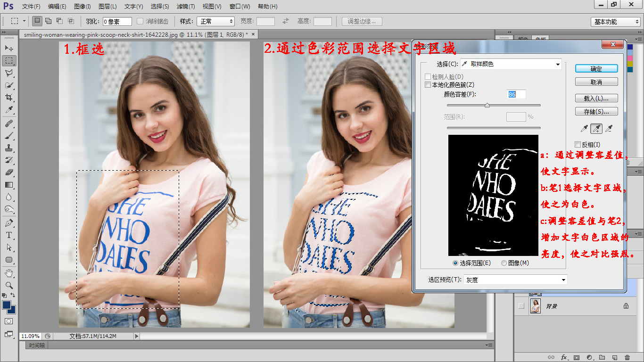
Task: Select the Rounded Rectangle shape tool
Action: tap(9, 260)
